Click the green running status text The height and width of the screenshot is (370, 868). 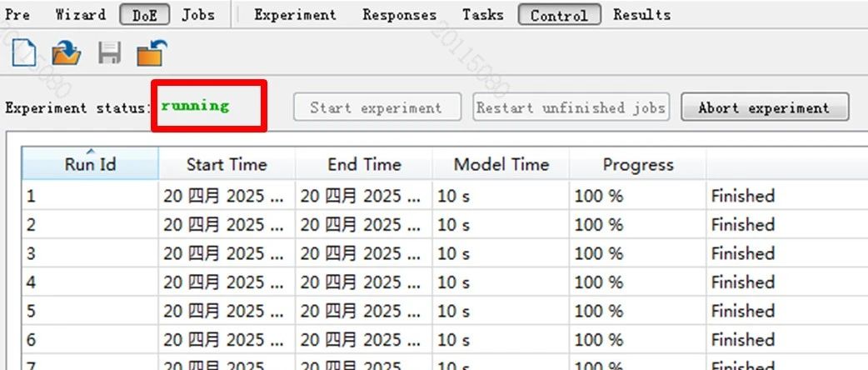point(195,105)
